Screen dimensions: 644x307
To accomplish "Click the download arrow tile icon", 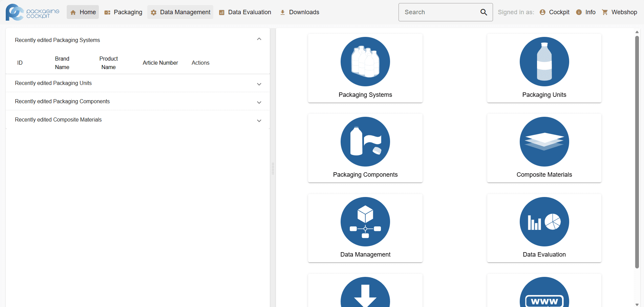I will tap(365, 293).
